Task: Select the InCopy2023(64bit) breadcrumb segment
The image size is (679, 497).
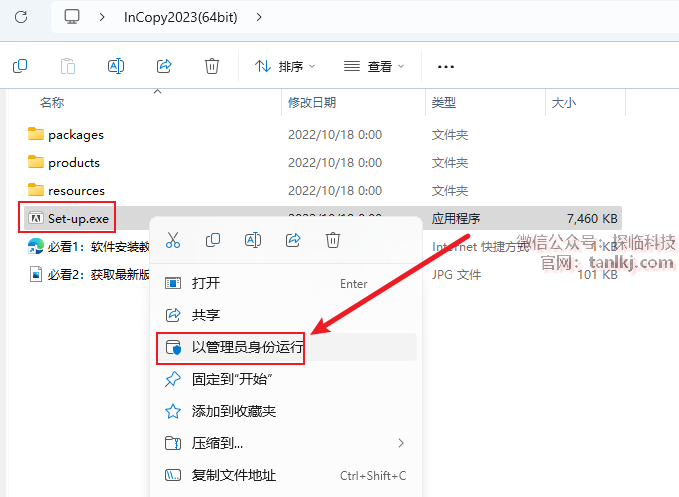Action: 181,17
